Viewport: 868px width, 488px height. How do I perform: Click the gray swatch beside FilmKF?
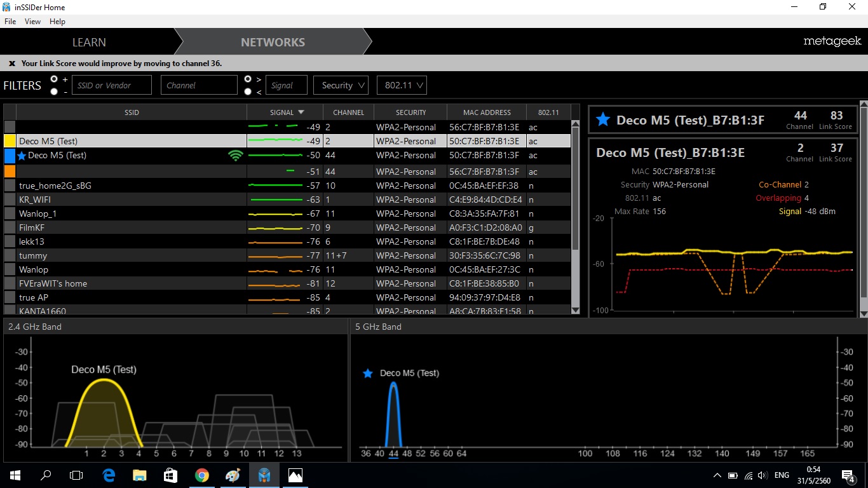coord(10,227)
